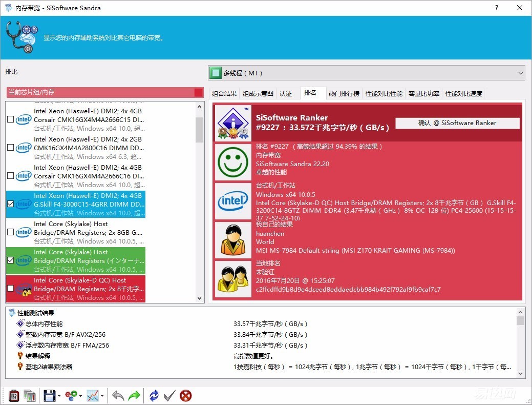Click the floppy disk save icon
The width and height of the screenshot is (532, 405).
pos(50,396)
